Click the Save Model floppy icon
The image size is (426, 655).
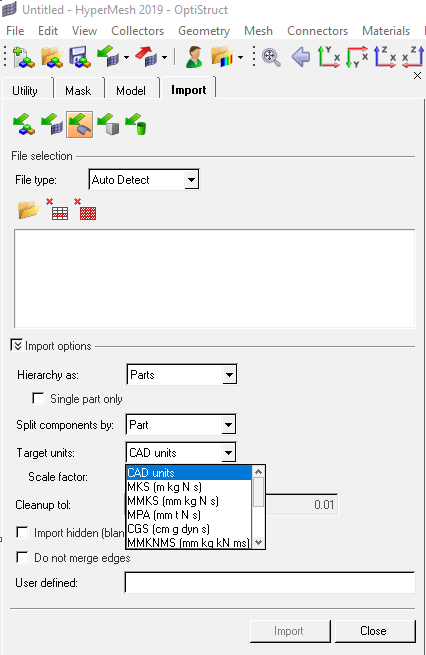click(80, 57)
